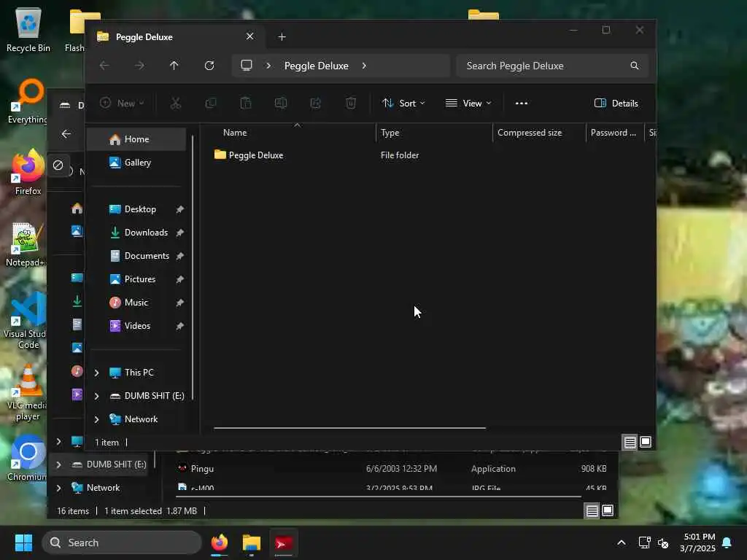Switch to details view in back Explorer window

click(592, 511)
